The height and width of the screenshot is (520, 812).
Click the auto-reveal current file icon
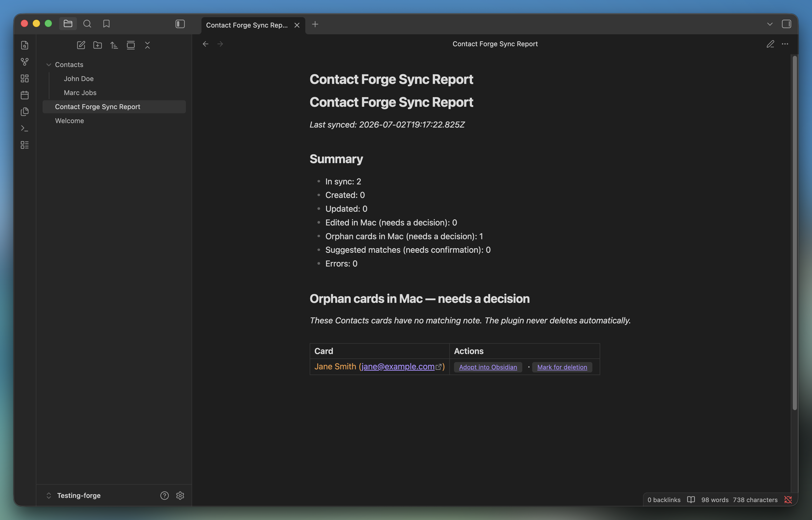coord(131,45)
